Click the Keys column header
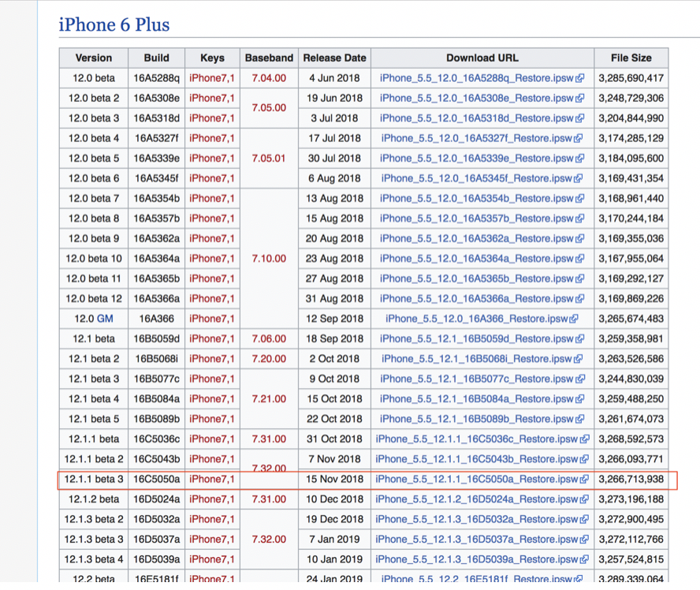 tap(212, 58)
